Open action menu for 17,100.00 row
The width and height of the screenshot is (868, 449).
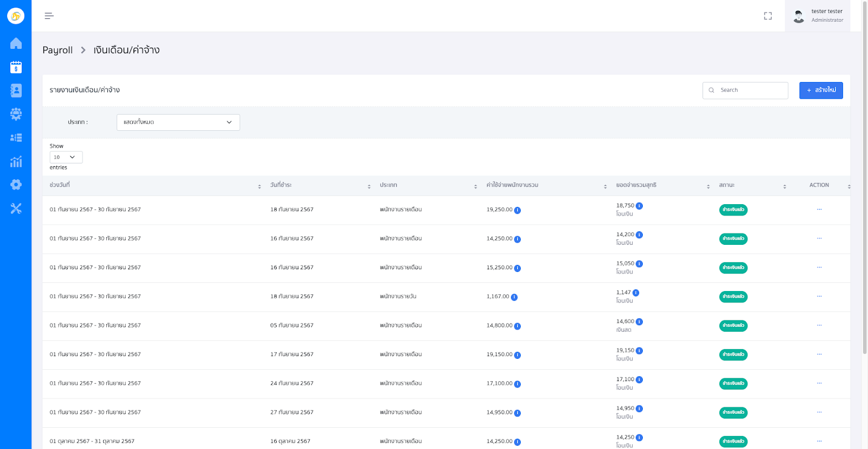point(819,383)
